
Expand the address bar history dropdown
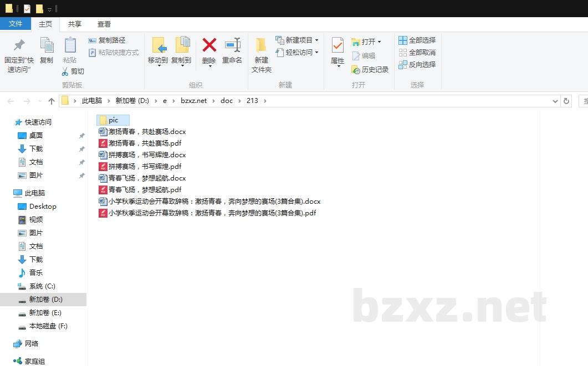point(555,100)
